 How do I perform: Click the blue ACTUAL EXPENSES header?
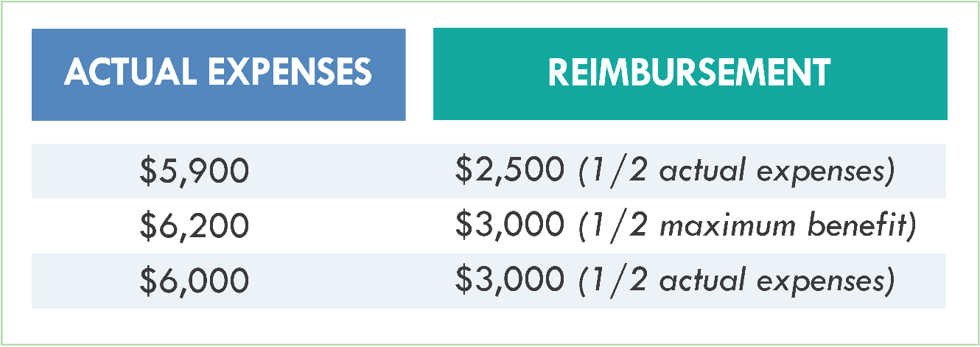point(218,74)
